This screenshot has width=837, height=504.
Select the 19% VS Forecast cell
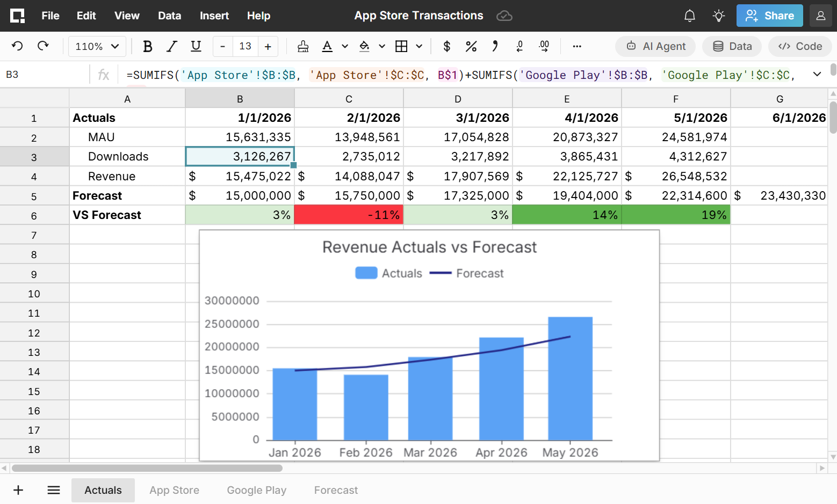(x=675, y=215)
